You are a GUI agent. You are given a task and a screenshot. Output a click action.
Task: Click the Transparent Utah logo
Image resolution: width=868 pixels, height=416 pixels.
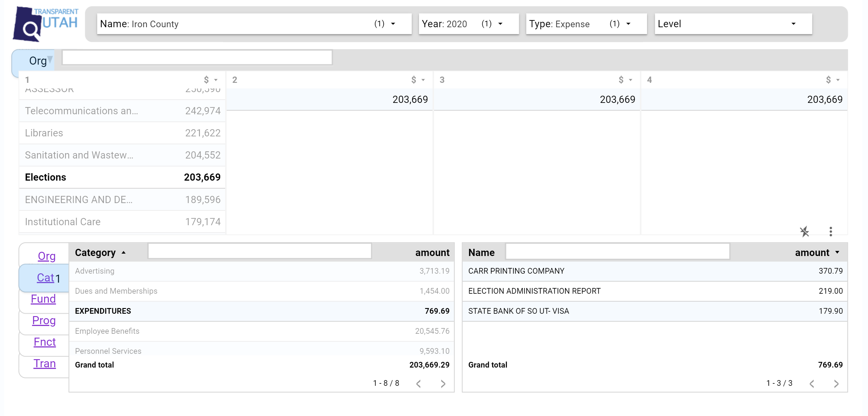(x=45, y=24)
